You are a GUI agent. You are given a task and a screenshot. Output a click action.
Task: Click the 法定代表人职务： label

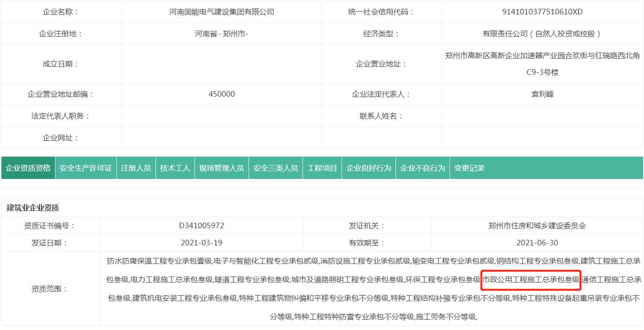pos(61,116)
